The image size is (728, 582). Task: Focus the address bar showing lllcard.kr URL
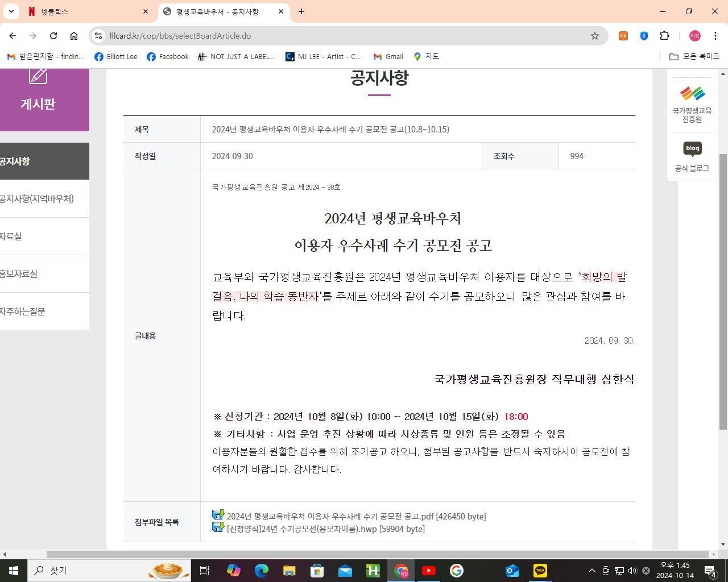pyautogui.click(x=347, y=36)
